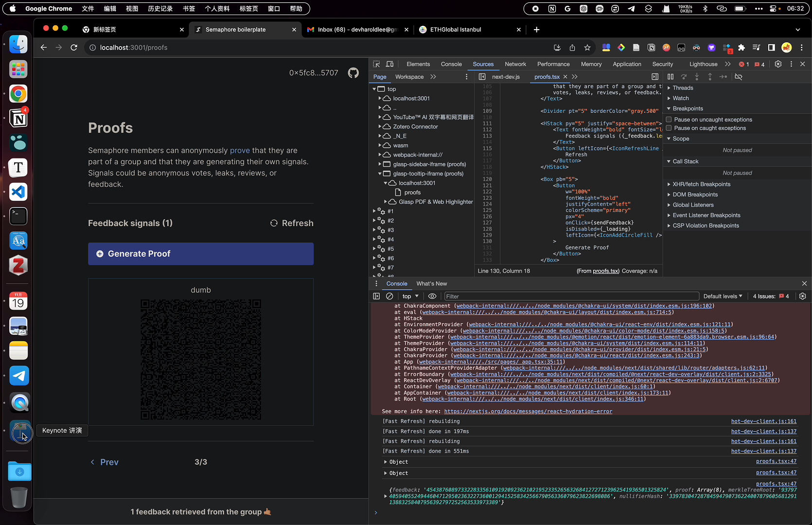Click the address bar URL
This screenshot has height=525, width=812.
(134, 48)
